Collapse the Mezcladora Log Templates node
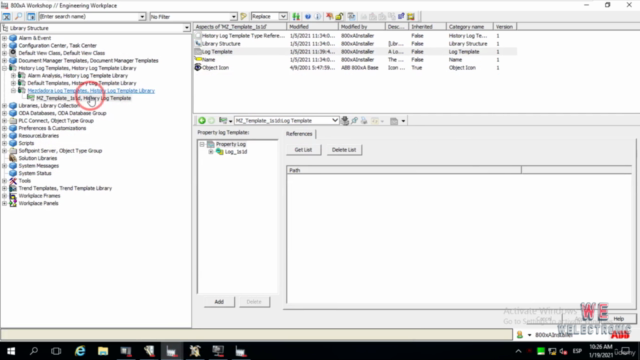The image size is (640, 360). 13,91
